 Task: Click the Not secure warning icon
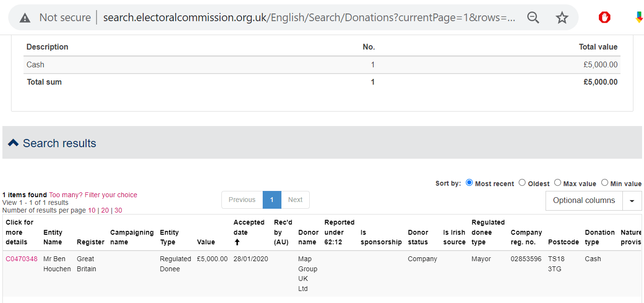[25, 18]
